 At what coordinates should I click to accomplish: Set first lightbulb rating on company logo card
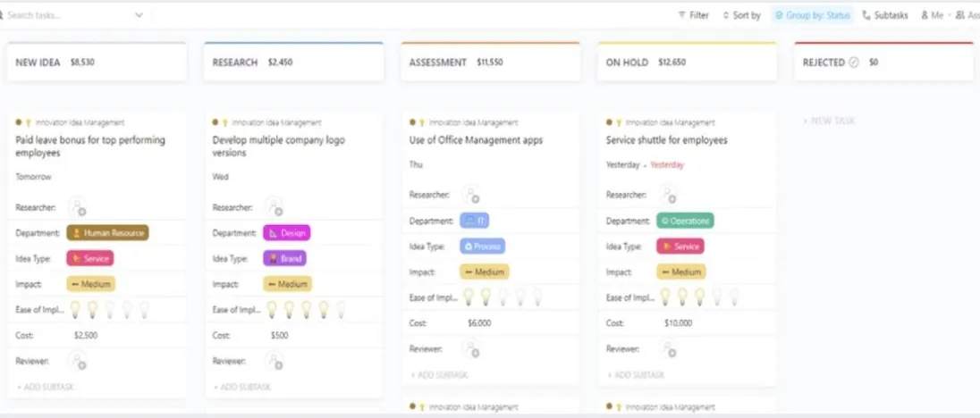[272, 309]
